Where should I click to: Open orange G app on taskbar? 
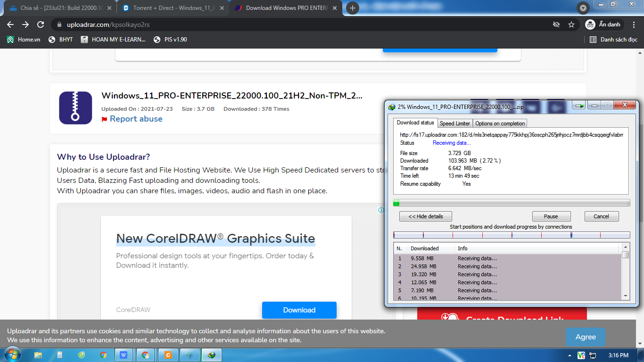point(168,355)
